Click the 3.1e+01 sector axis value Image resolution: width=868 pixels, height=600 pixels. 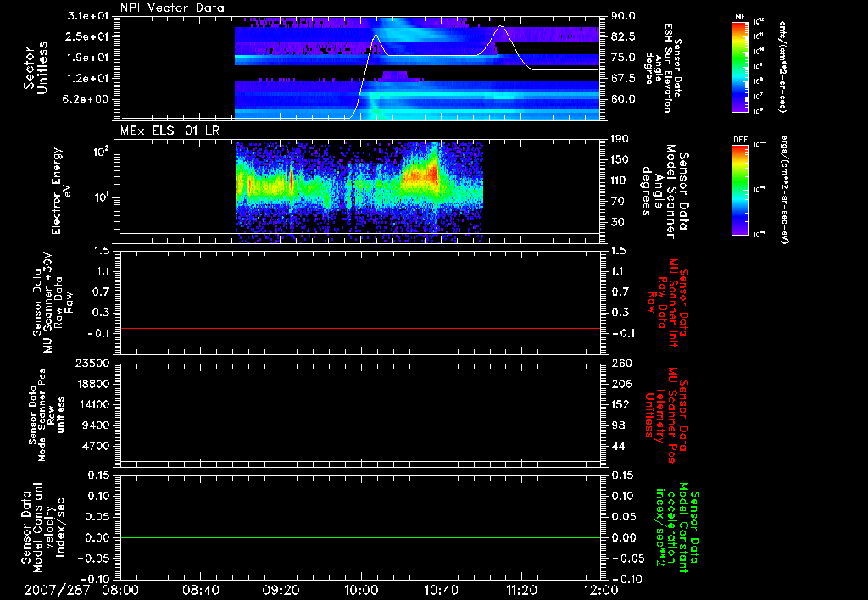tap(88, 16)
